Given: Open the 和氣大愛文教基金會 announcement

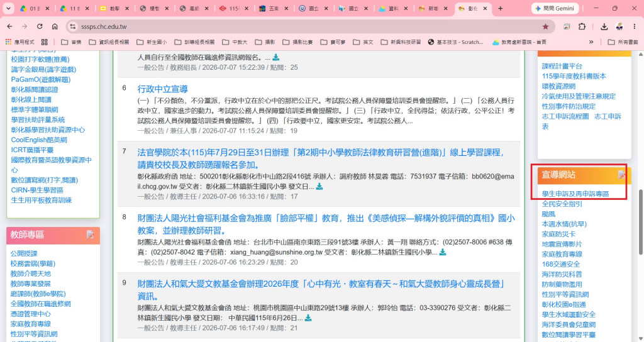Looking at the screenshot, I should pos(321,290).
